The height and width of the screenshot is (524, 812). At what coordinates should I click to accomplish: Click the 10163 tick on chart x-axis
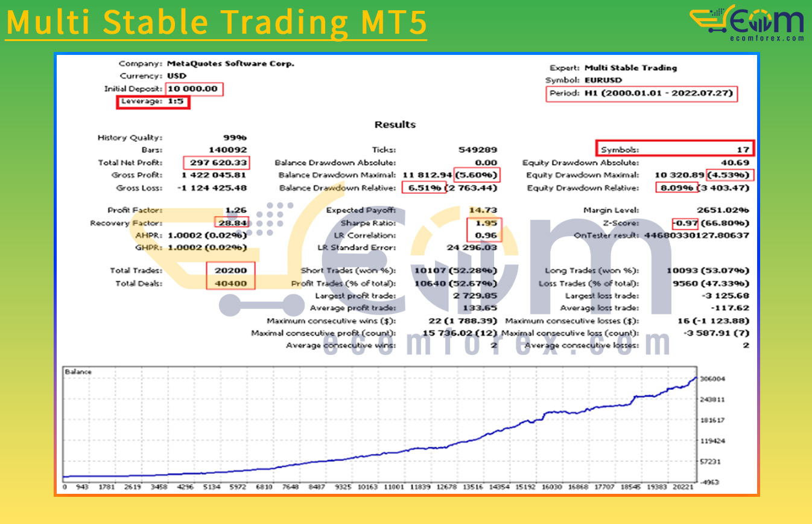[367, 487]
